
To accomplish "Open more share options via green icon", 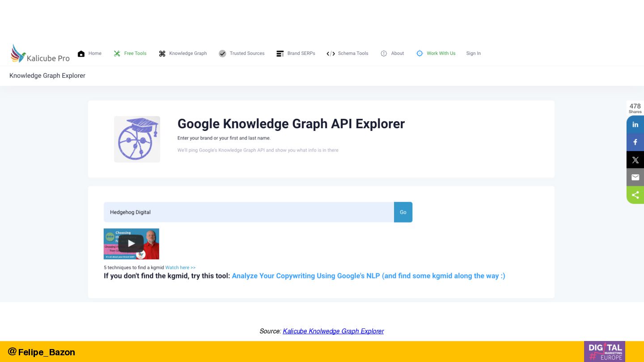I will 635,195.
